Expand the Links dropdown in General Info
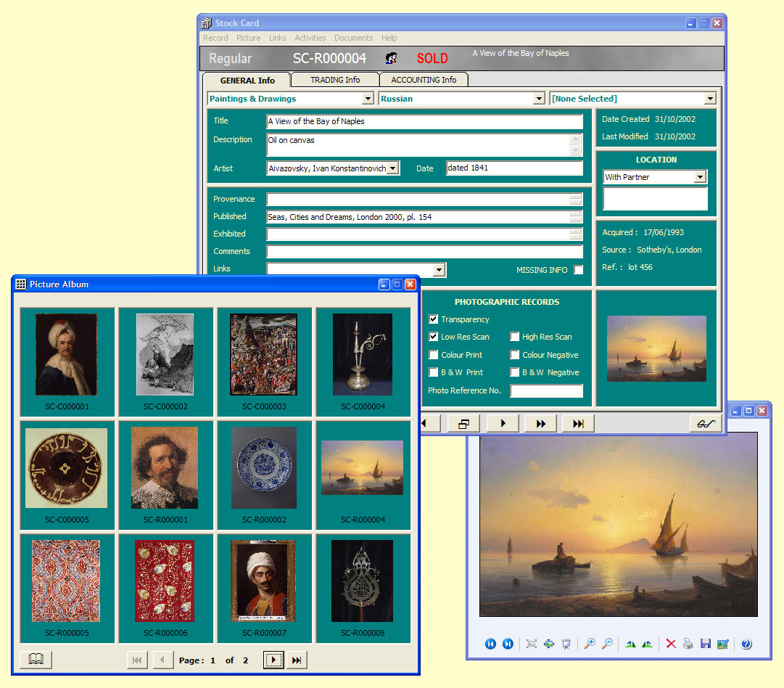 pyautogui.click(x=439, y=270)
